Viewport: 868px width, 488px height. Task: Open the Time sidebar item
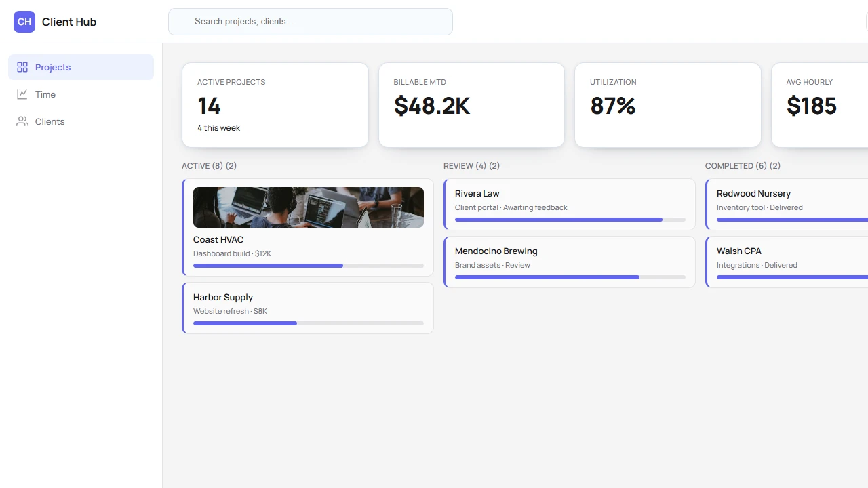[x=81, y=94]
